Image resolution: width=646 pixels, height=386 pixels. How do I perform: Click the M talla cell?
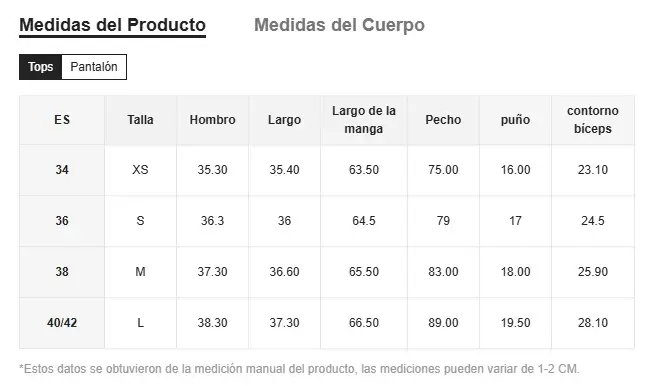[140, 272]
